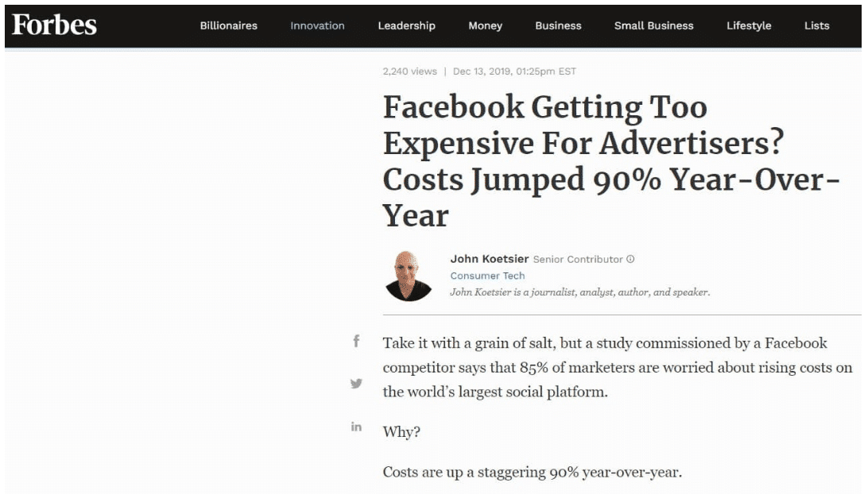Click the author bio line text
Screen dimensions: 868x502
[x=579, y=292]
